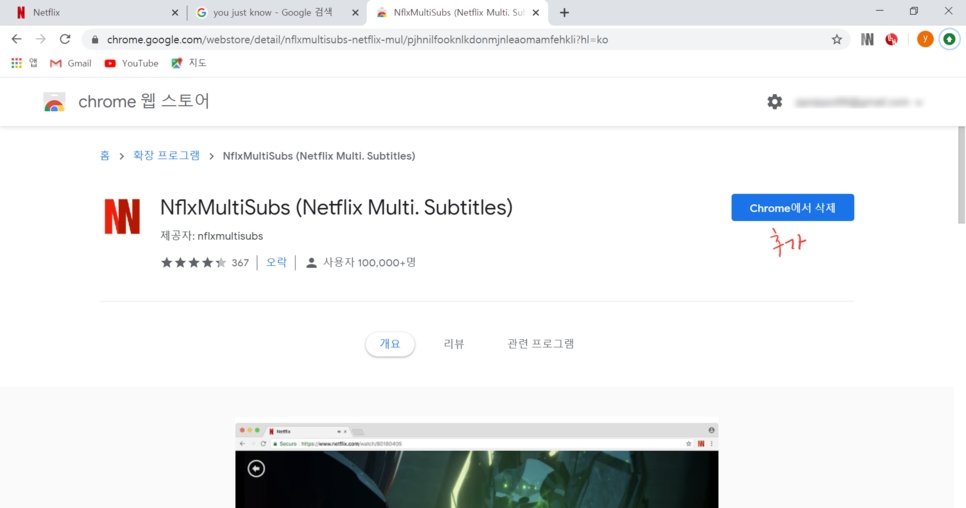
Task: Open Chrome Web Store settings gear
Action: click(x=774, y=102)
